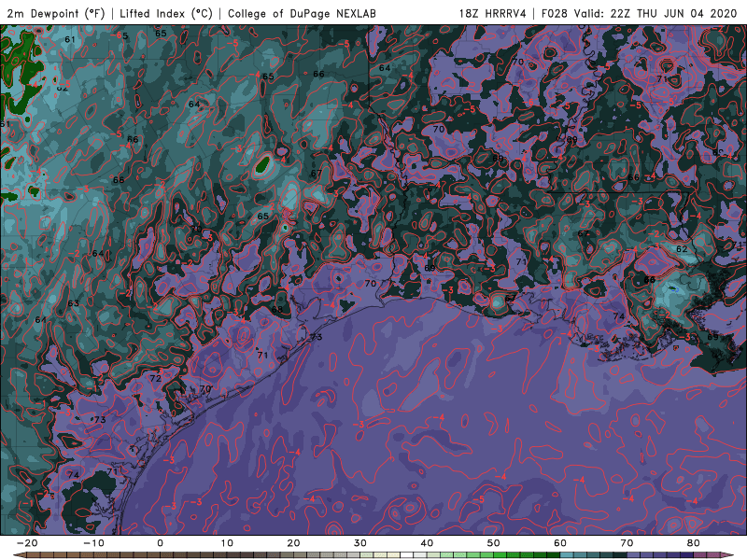This screenshot has height=560, width=747.
Task: Click the '-10' label on the color scale
Action: (93, 543)
